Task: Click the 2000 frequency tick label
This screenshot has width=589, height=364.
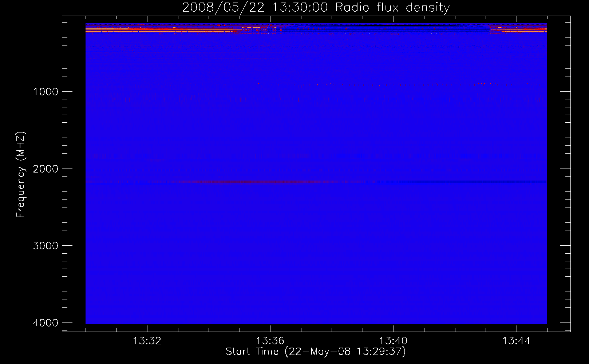Action: point(46,169)
